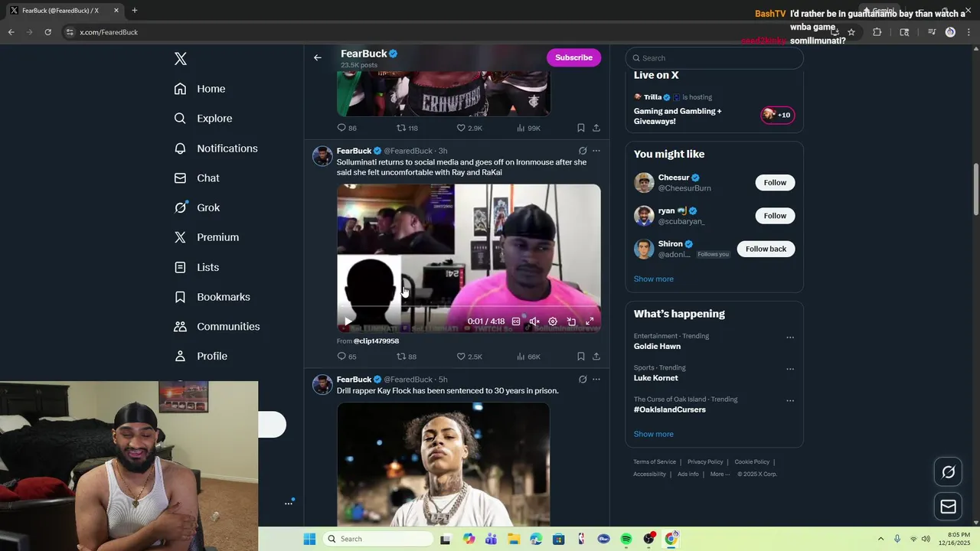Bookmark the Solluminati post

581,357
